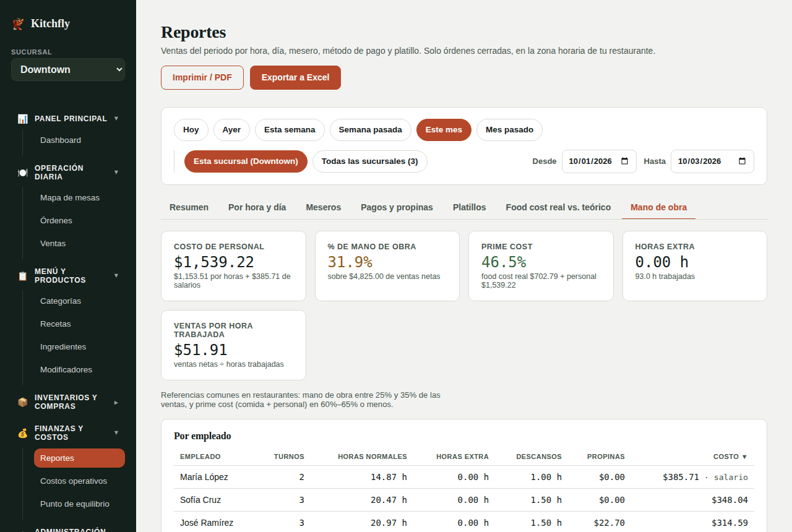Click the Finanzas y Costos money bag icon
Image resolution: width=792 pixels, height=532 pixels.
tap(23, 433)
